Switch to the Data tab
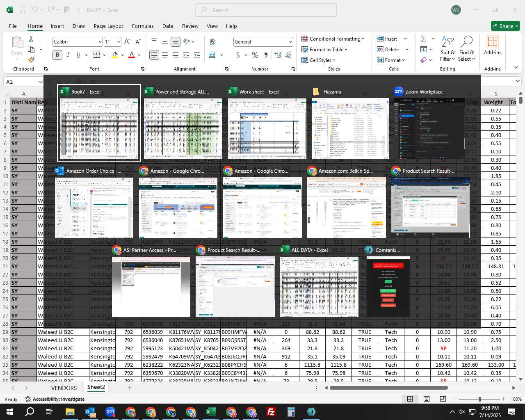The height and width of the screenshot is (420, 525). [168, 26]
